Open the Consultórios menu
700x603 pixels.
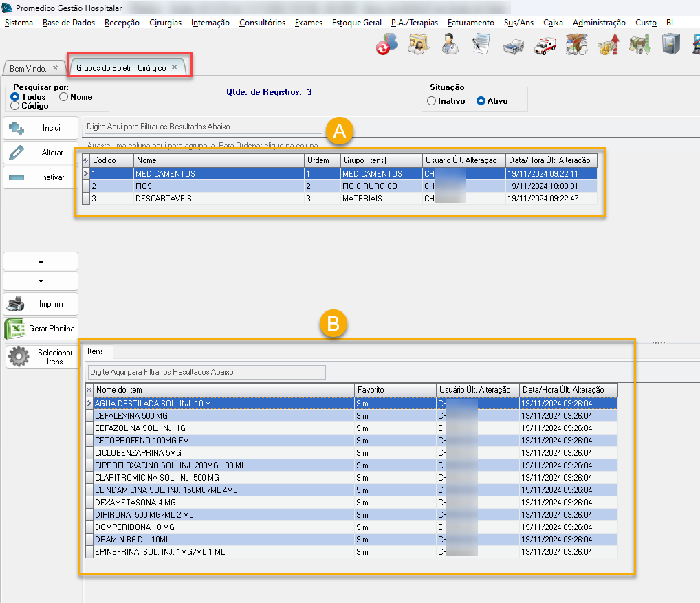tap(263, 23)
